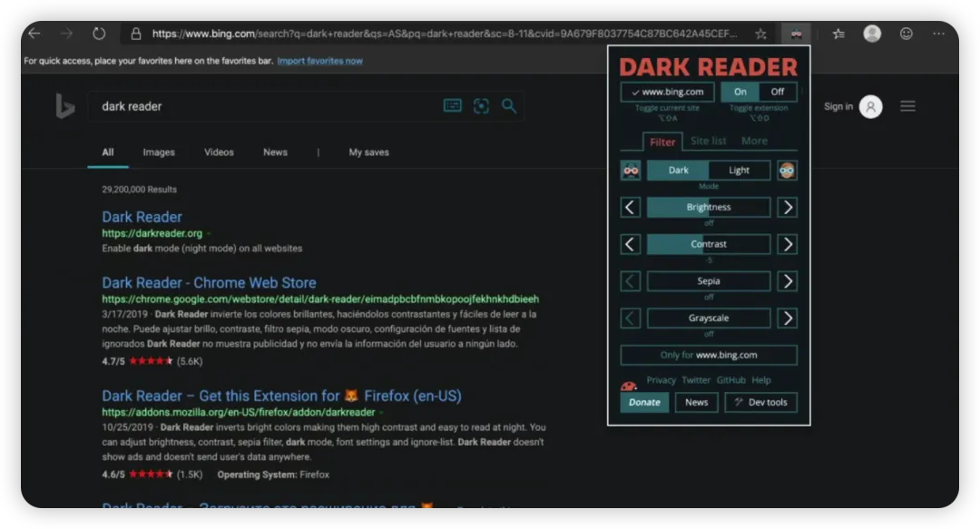Viewport: 980px width, 529px height.
Task: Decrease Grayscale with left arrow
Action: point(630,318)
